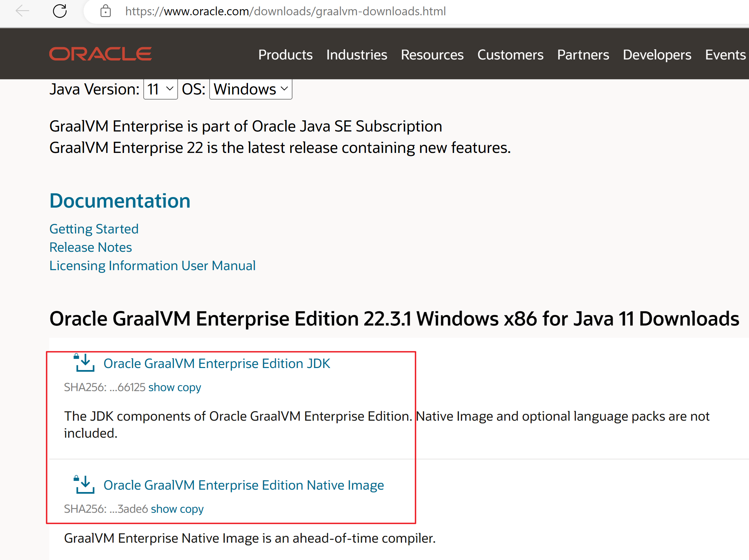749x560 pixels.
Task: Show the full JDK SHA256 checksum
Action: [161, 387]
